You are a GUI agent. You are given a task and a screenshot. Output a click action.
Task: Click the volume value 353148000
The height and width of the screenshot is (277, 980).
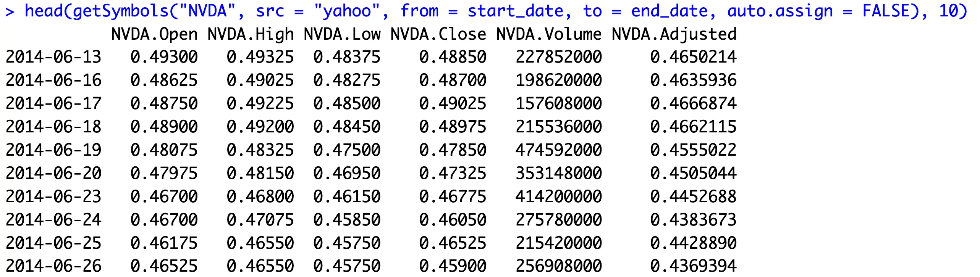[x=559, y=173]
